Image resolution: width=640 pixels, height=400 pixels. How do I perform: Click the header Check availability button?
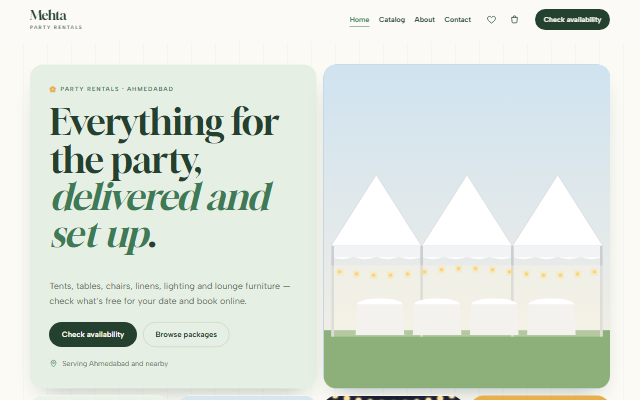[572, 20]
